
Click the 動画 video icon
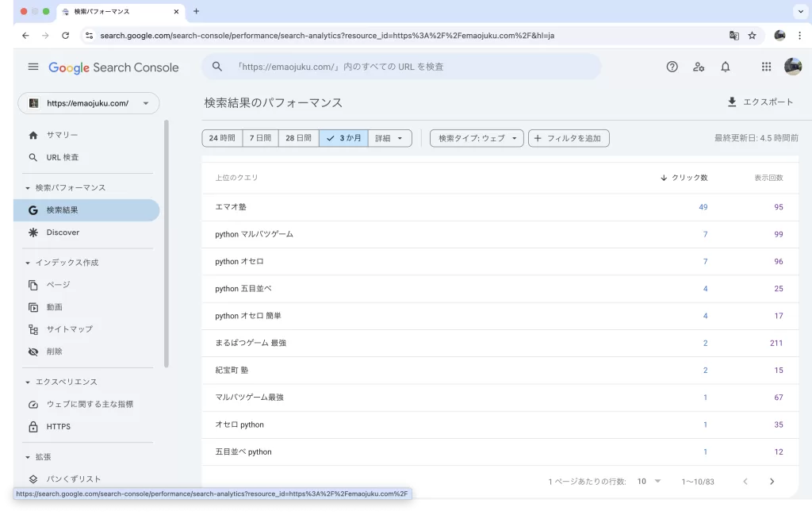tap(33, 307)
